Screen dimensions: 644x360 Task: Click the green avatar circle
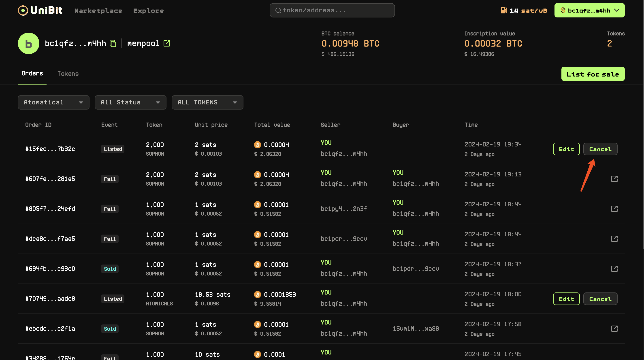(28, 43)
